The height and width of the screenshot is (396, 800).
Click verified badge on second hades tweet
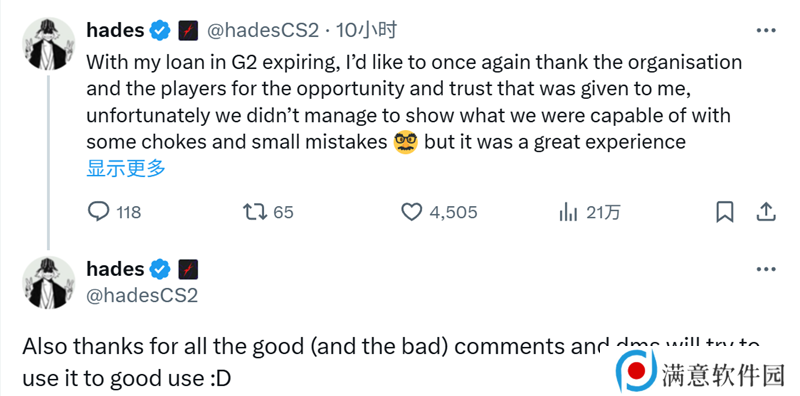160,269
